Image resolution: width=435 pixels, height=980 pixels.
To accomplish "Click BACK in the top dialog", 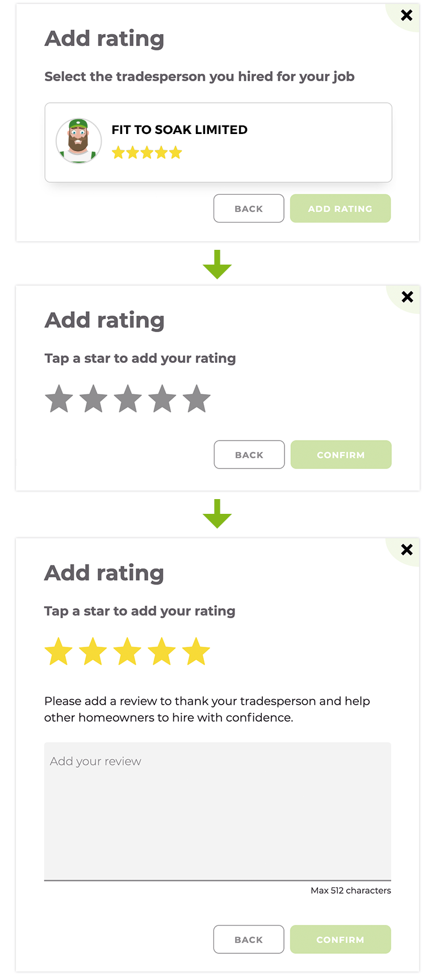I will coord(249,208).
